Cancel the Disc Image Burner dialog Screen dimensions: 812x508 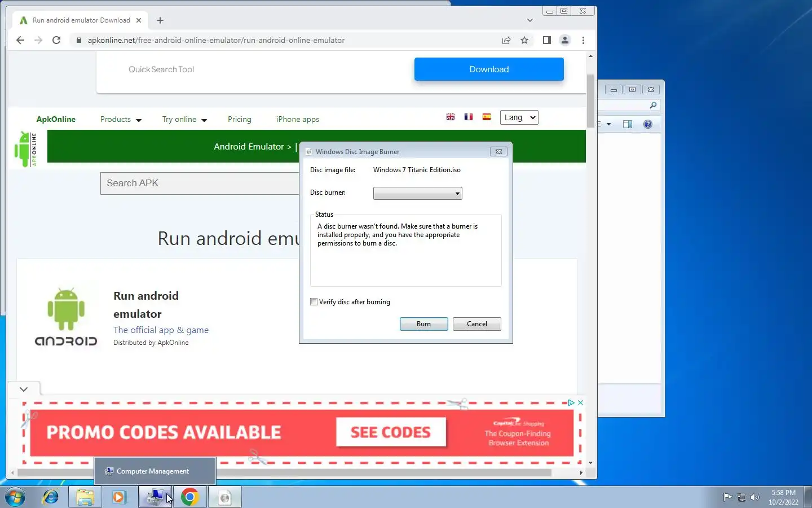coord(477,324)
